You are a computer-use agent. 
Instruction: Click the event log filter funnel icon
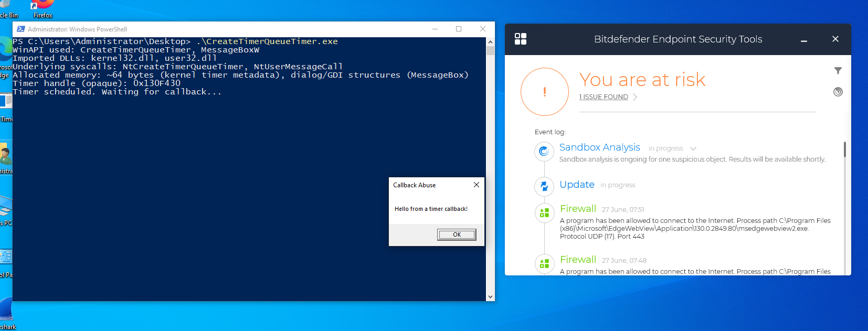[x=838, y=71]
